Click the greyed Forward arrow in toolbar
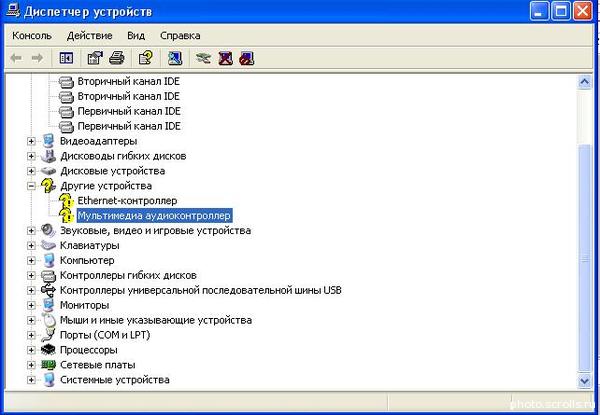 (x=37, y=58)
